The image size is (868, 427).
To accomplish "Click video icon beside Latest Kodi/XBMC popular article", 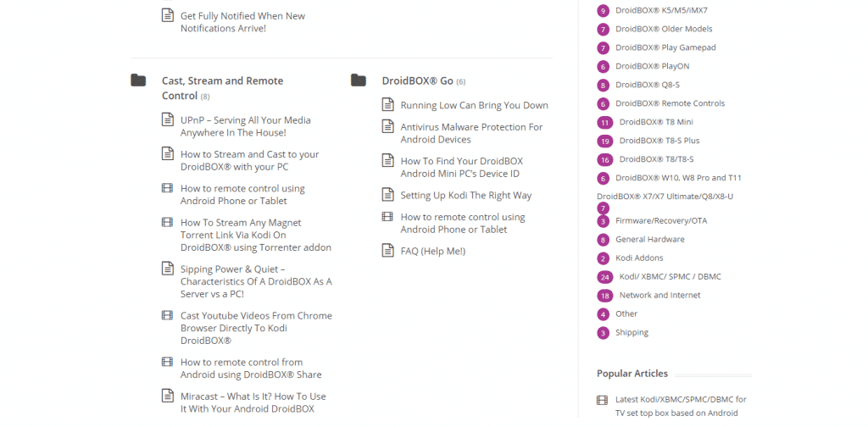I will (603, 399).
